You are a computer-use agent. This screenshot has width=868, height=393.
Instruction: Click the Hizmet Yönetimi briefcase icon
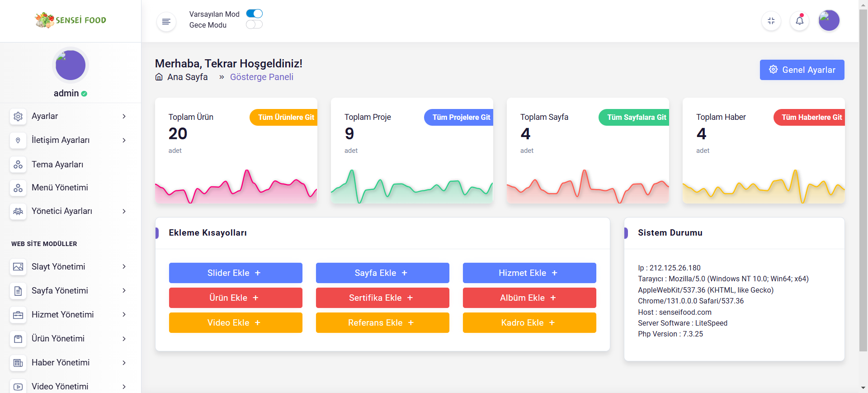(x=18, y=315)
